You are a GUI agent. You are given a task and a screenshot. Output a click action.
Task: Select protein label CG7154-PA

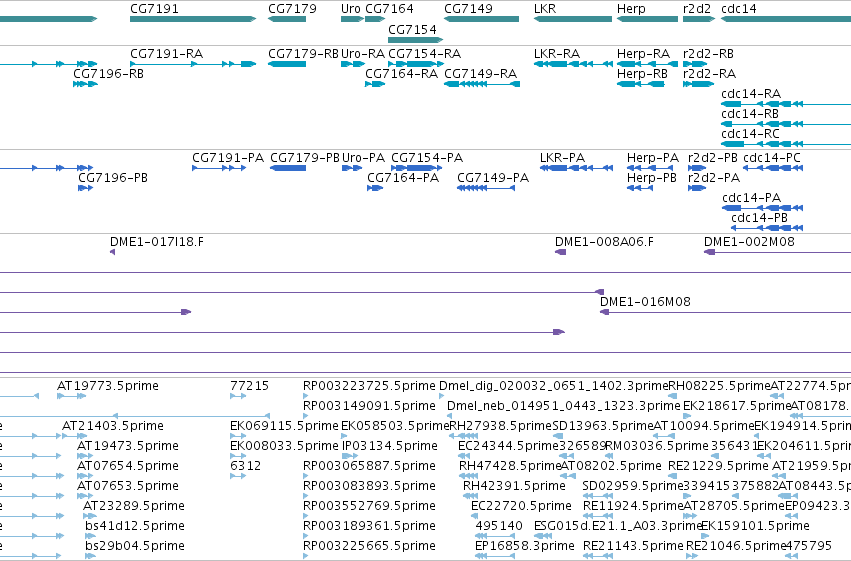427,158
